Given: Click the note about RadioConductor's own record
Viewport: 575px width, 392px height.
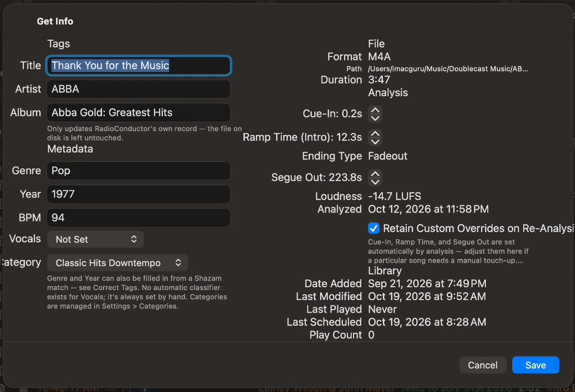Looking at the screenshot, I should (145, 133).
